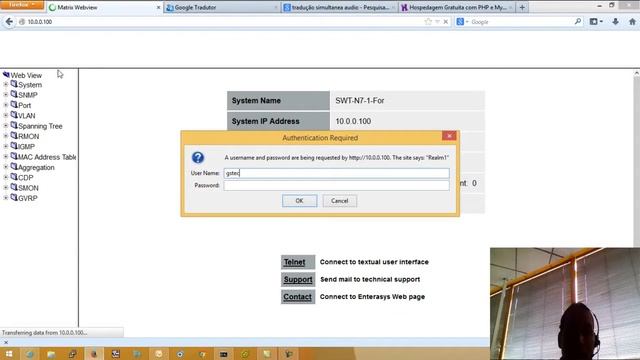640x360 pixels.
Task: Expand the Aggregation tree node
Action: (x=6, y=167)
